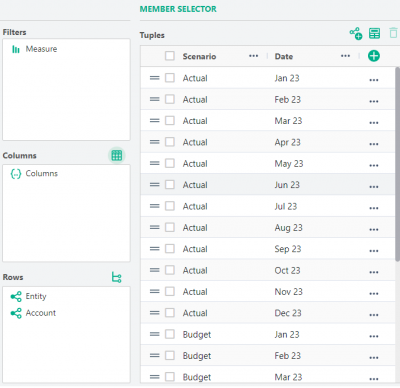Image resolution: width=400 pixels, height=388 pixels.
Task: Click drag handle of Actual Dec 23 row
Action: tap(154, 313)
